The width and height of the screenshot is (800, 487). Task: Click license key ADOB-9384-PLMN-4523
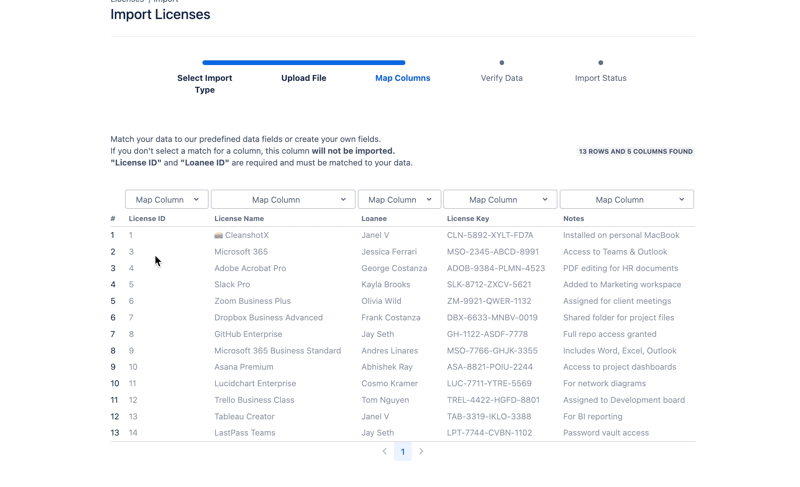[x=496, y=268]
